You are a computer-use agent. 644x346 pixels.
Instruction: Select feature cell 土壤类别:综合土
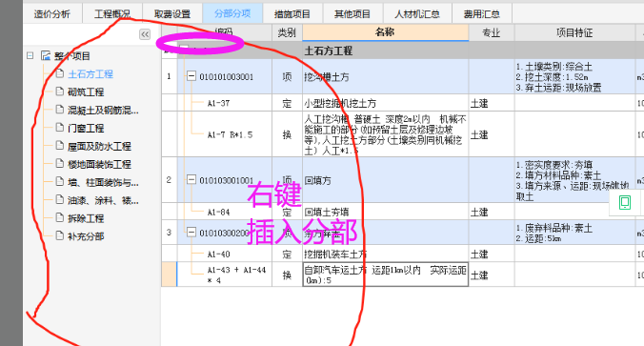(x=574, y=77)
